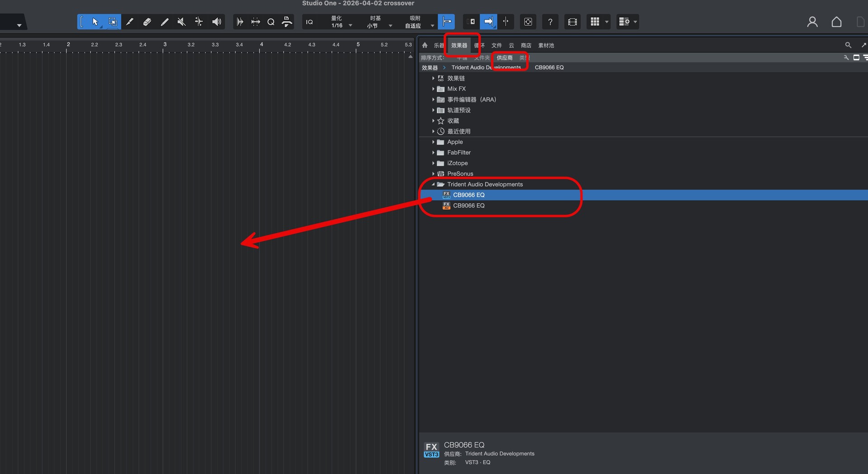The height and width of the screenshot is (474, 868).
Task: Open the 素材池 pool tab
Action: coord(546,45)
